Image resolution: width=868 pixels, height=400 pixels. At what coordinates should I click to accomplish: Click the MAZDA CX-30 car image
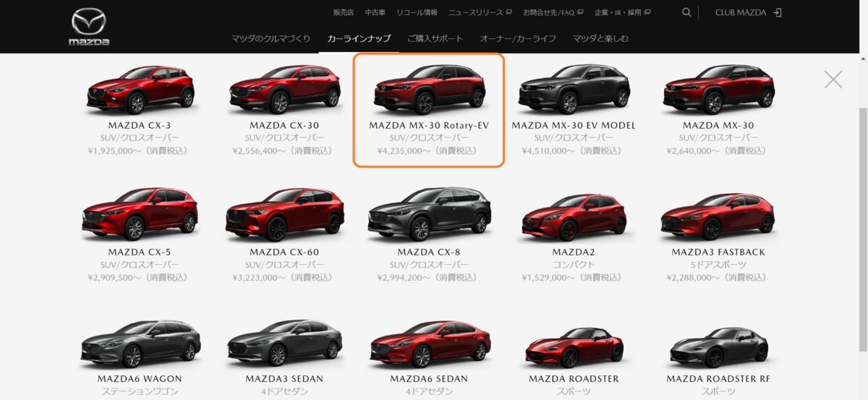point(285,89)
